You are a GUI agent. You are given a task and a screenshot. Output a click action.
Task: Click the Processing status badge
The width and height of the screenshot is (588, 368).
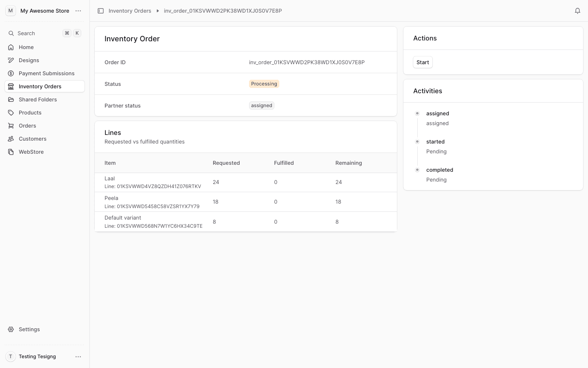click(264, 84)
